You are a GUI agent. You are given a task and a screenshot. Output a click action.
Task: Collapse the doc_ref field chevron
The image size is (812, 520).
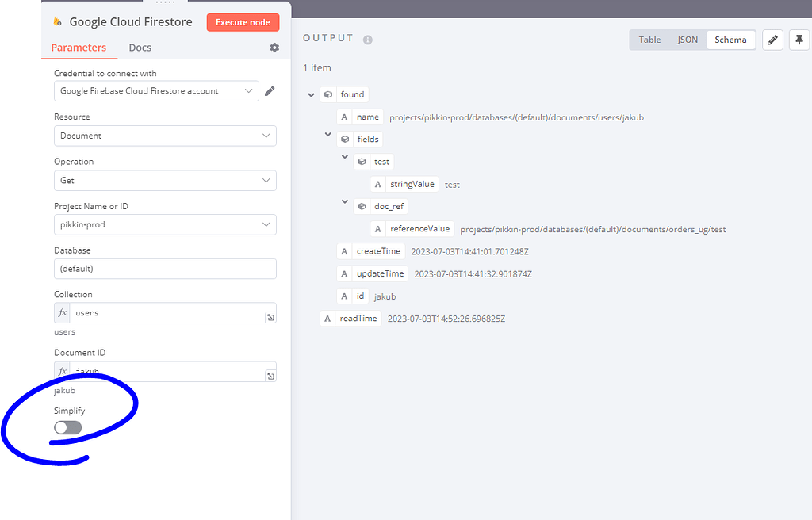pos(343,201)
